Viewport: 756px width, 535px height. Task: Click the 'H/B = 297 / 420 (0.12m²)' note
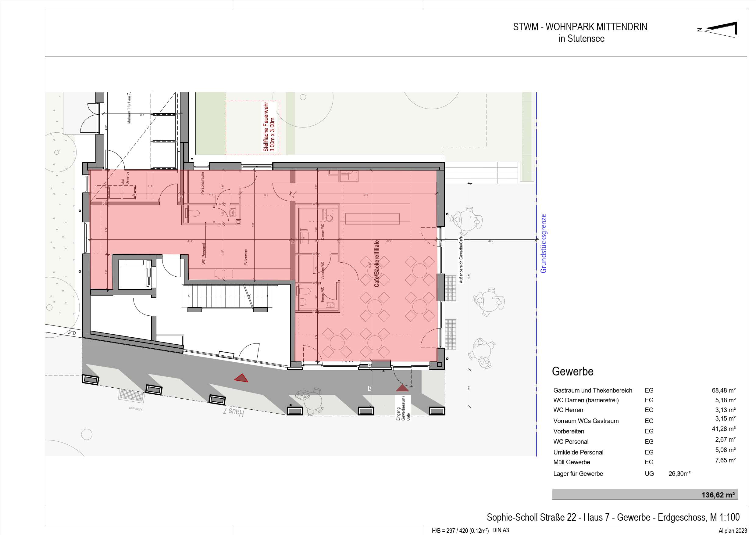[460, 531]
